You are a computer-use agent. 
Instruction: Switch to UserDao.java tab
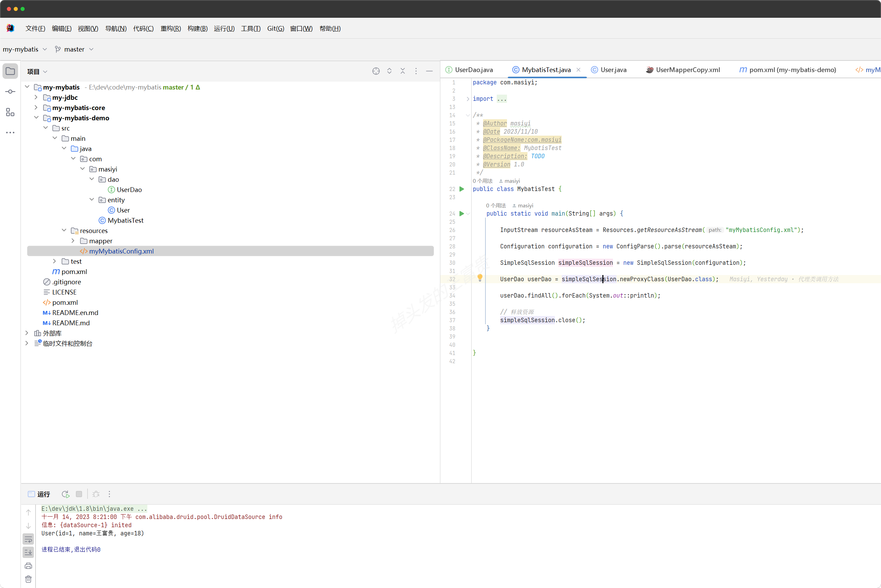[x=469, y=70]
